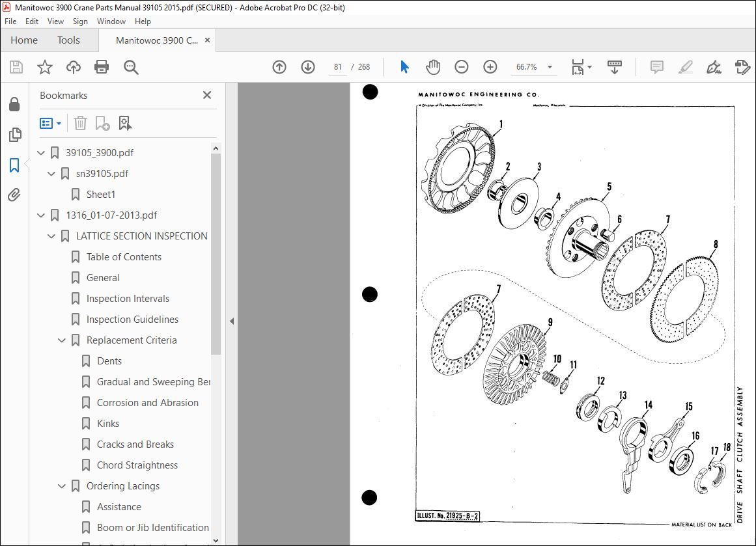Screen dimensions: 756x546
Task: Open the Window menu
Action: 111,21
